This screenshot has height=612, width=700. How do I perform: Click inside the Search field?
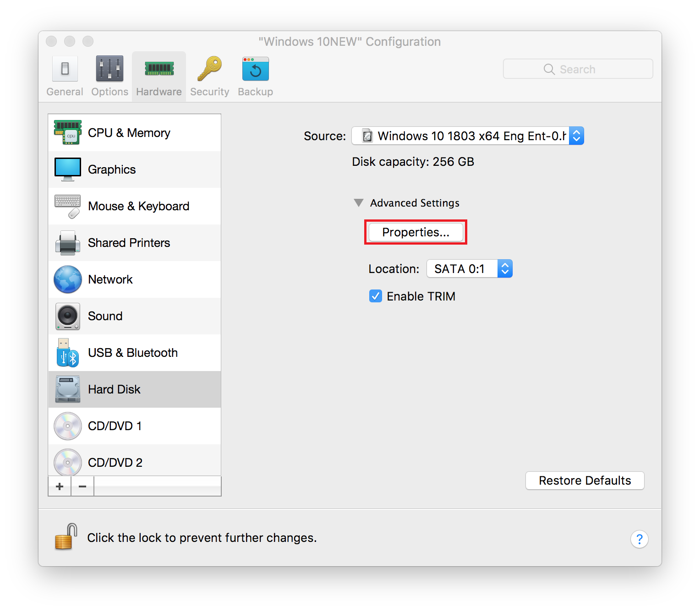pos(578,69)
